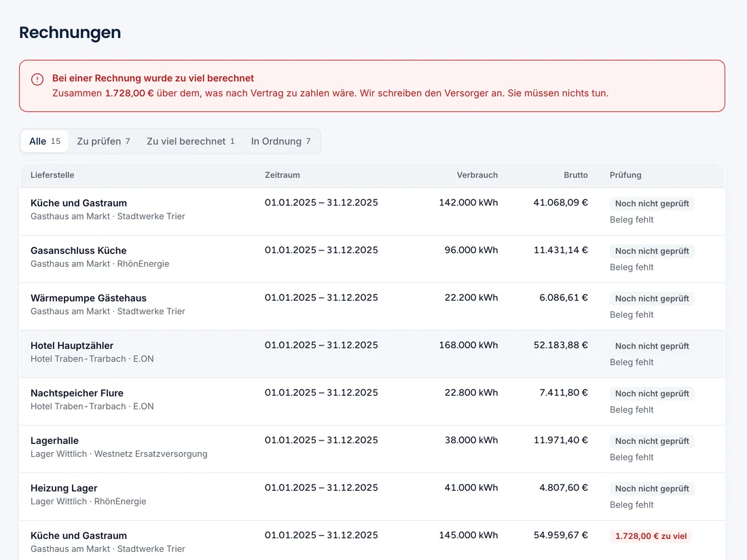
Task: Click the Zeitraum column header
Action: [283, 174]
